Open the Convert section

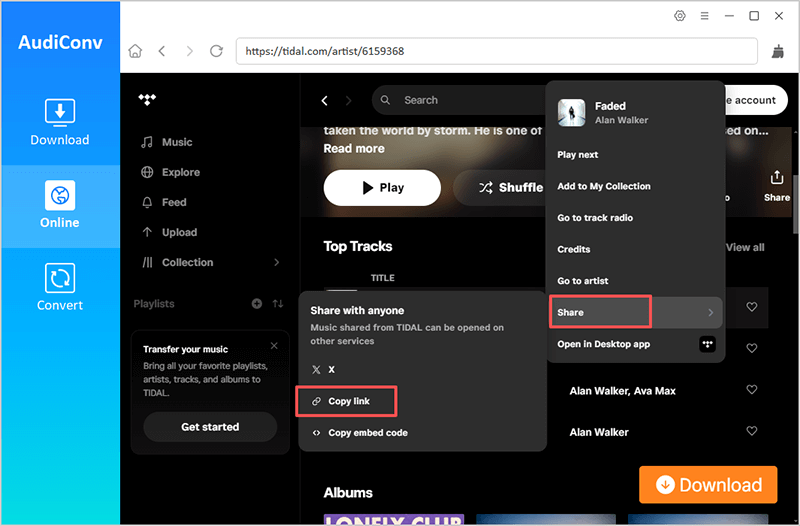pos(60,287)
